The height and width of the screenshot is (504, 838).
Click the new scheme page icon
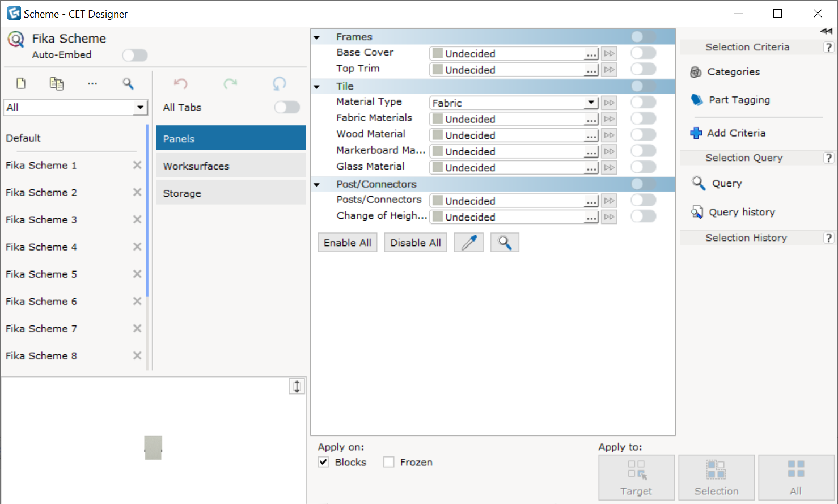(21, 83)
